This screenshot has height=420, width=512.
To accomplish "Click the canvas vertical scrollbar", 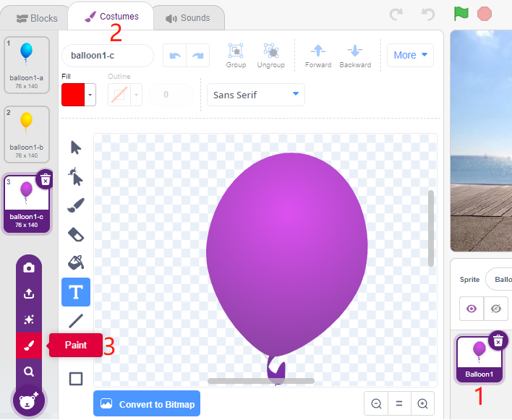I will [x=431, y=228].
